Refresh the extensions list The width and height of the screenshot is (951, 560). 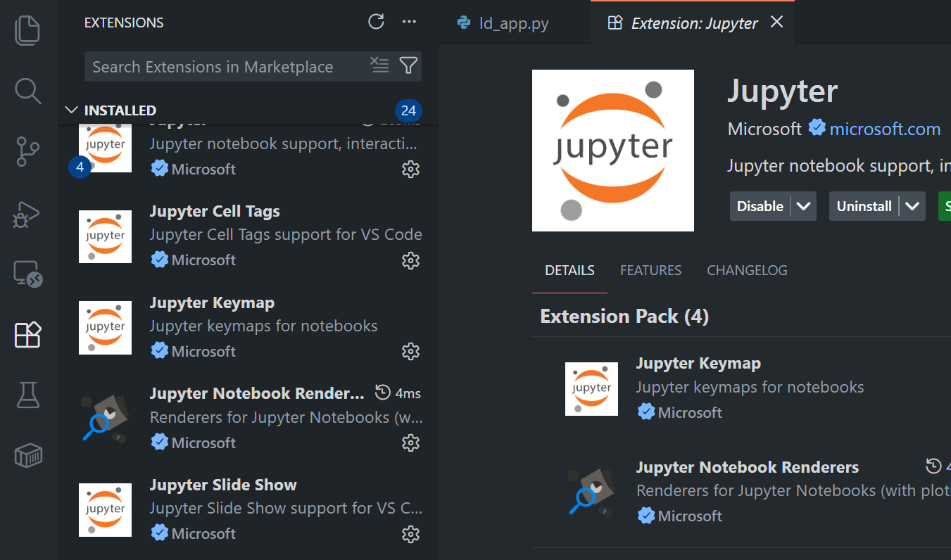click(376, 22)
